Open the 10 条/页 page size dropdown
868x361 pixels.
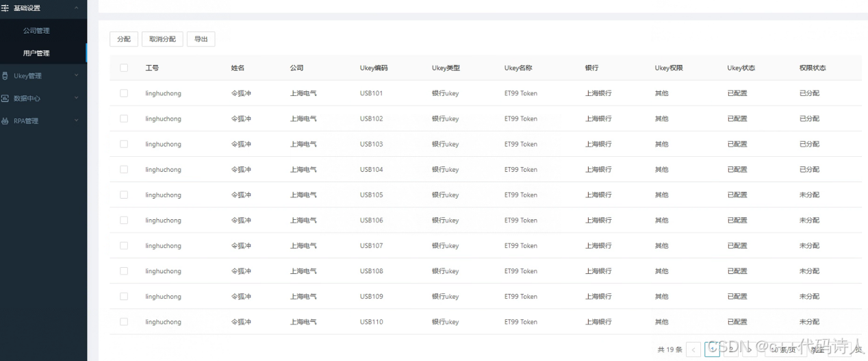[784, 349]
